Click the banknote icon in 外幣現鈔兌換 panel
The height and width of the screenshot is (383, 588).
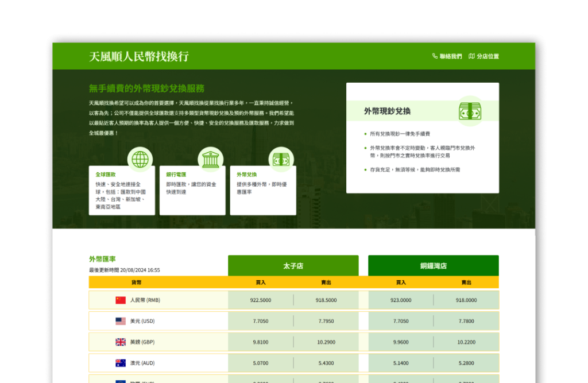tap(470, 111)
